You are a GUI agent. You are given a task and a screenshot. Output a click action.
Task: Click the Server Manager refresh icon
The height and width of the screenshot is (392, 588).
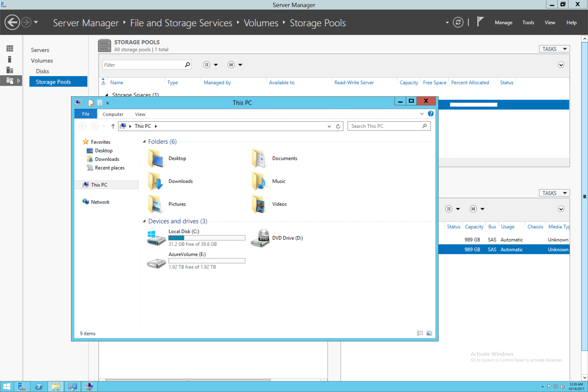tap(458, 22)
